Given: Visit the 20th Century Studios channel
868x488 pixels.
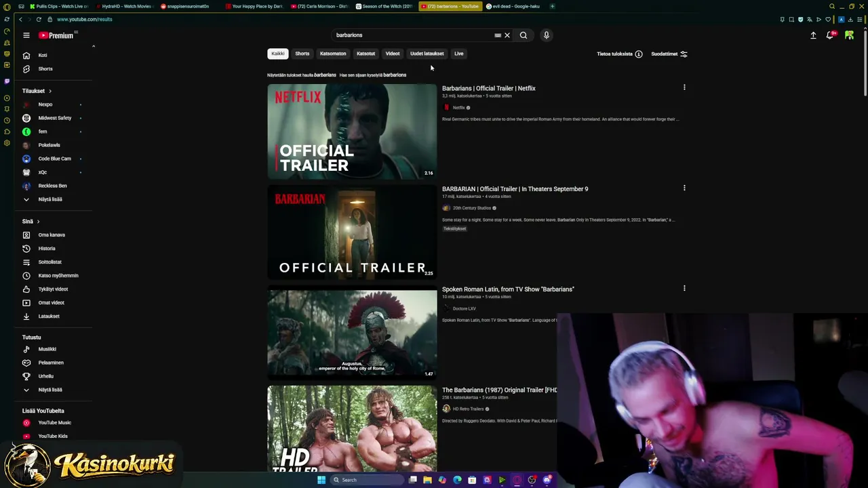Looking at the screenshot, I should (x=472, y=208).
